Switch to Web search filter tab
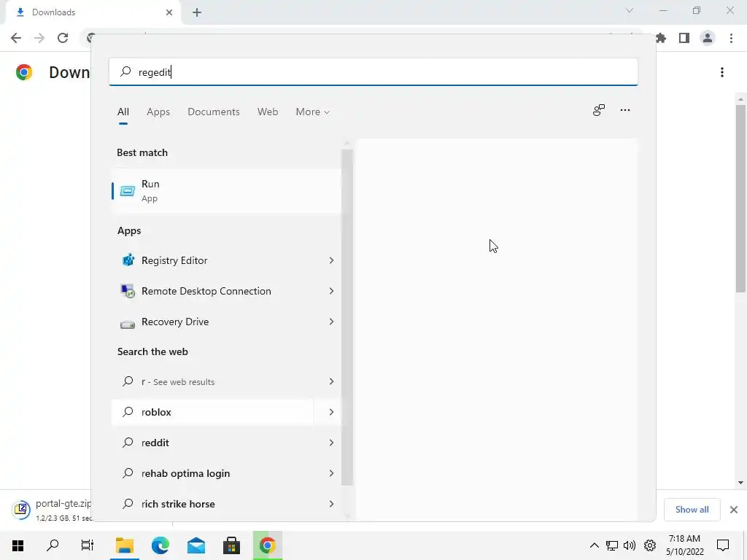The image size is (747, 560). 268,112
